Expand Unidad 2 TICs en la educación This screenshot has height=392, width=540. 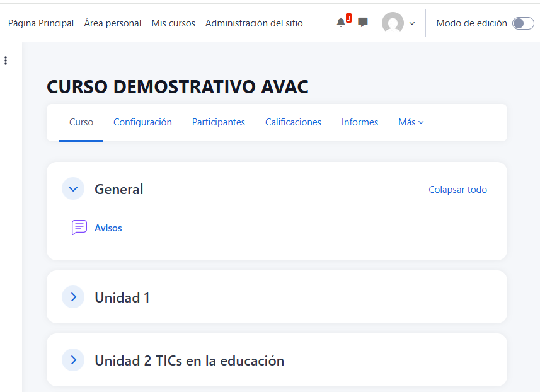[73, 360]
